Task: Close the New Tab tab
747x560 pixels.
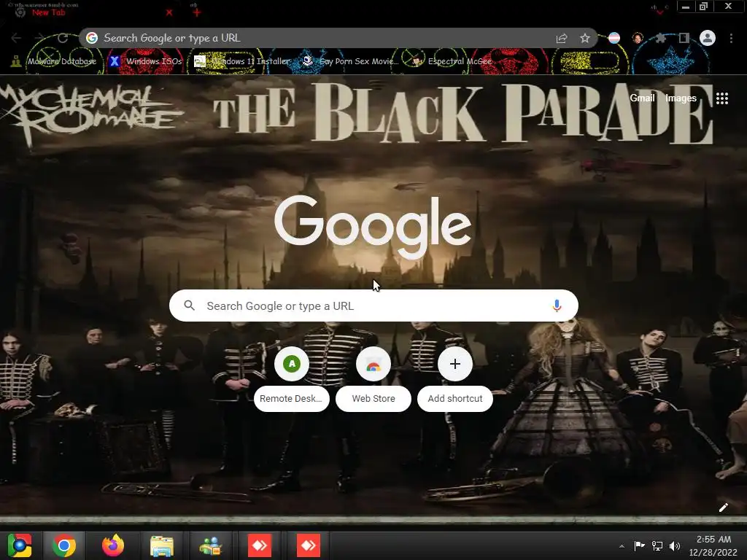Action: 169,12
